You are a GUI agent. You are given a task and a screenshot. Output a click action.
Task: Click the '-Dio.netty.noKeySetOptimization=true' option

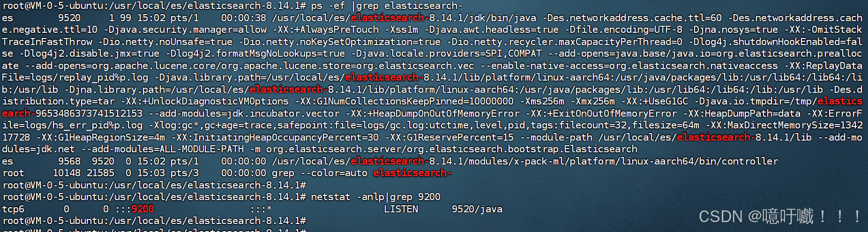(x=339, y=42)
